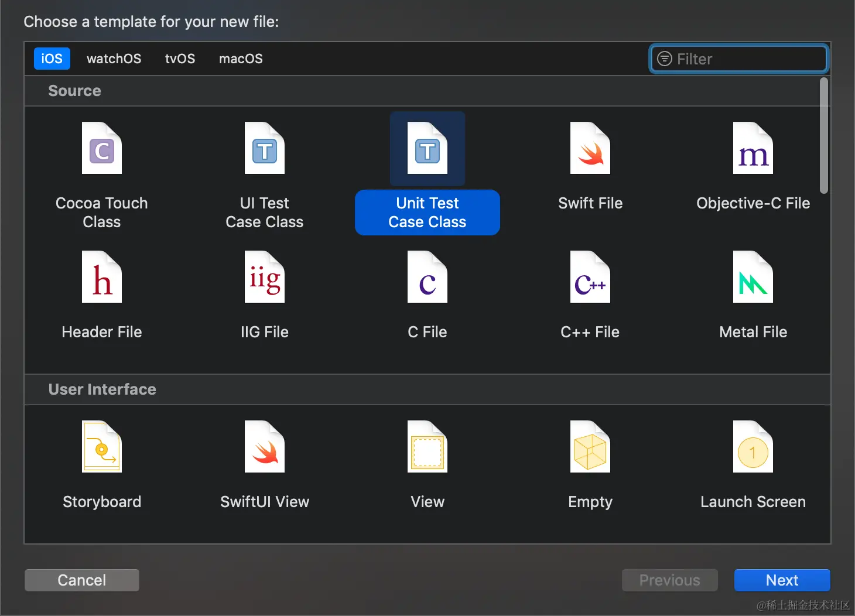Click the Storyboard label
Image resolution: width=855 pixels, height=616 pixels.
click(x=102, y=502)
